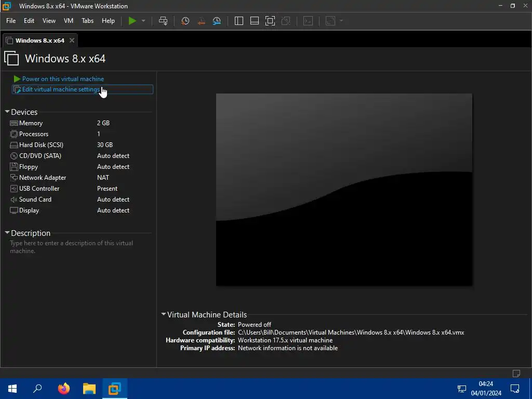532x399 pixels.
Task: Click the green Power On play button in toolbar
Action: point(132,21)
